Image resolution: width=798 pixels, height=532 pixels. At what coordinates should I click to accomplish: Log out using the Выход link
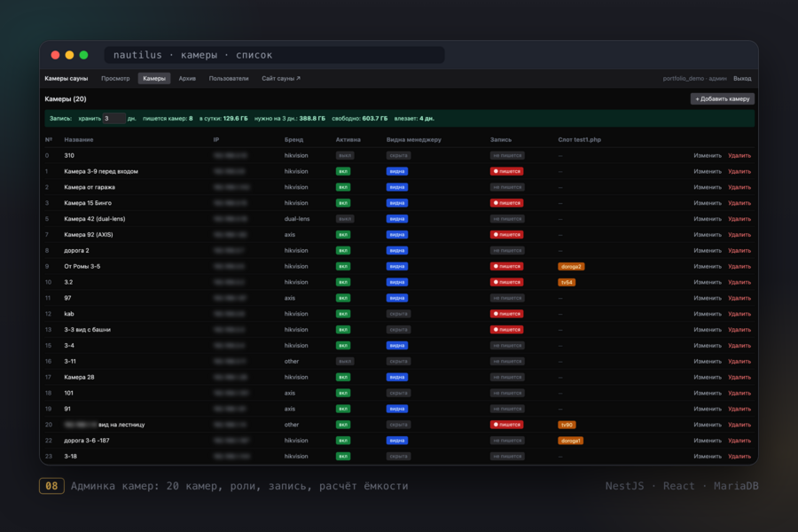(x=742, y=78)
